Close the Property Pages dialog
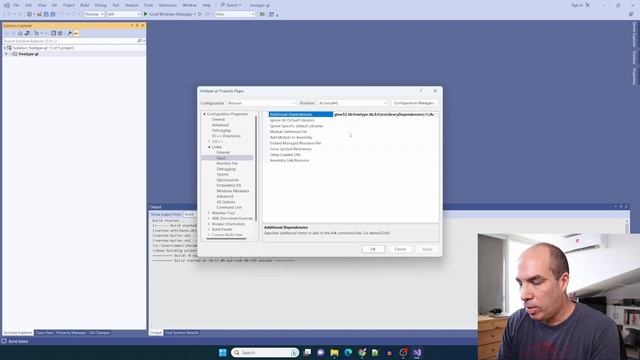 click(x=435, y=91)
